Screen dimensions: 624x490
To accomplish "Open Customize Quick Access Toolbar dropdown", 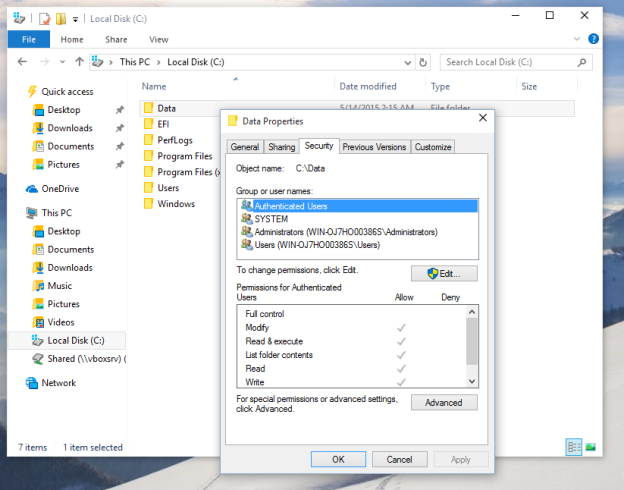I will (76, 18).
